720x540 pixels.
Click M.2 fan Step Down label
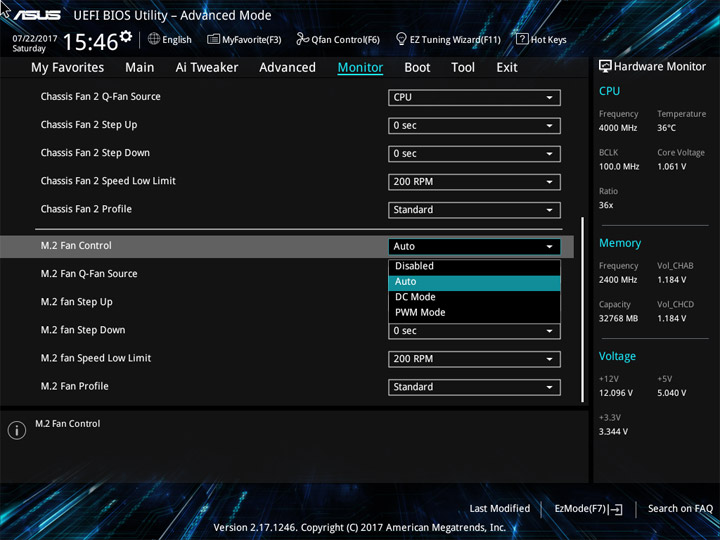point(83,330)
